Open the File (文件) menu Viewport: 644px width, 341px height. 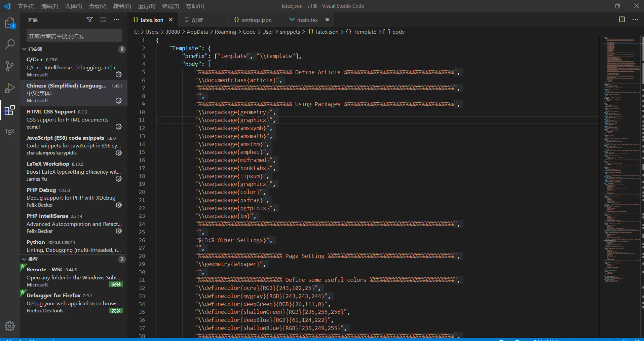click(26, 6)
